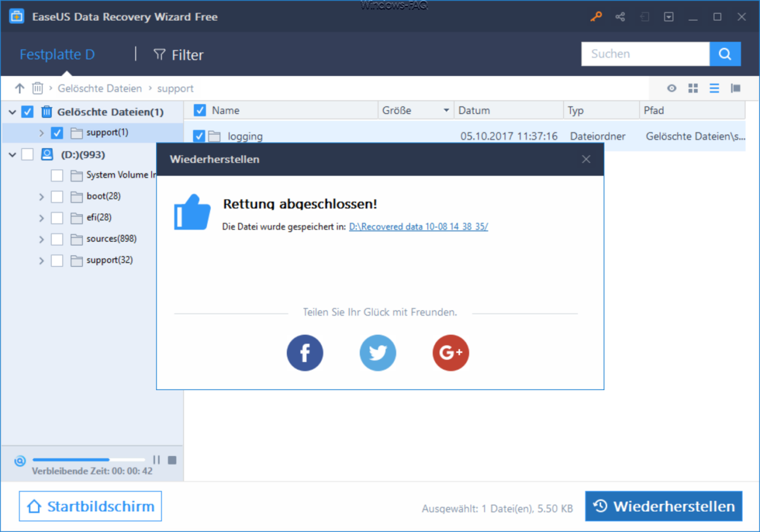Screen dimensions: 760x532
Task: Expand the support(1) tree node
Action: tap(42, 133)
